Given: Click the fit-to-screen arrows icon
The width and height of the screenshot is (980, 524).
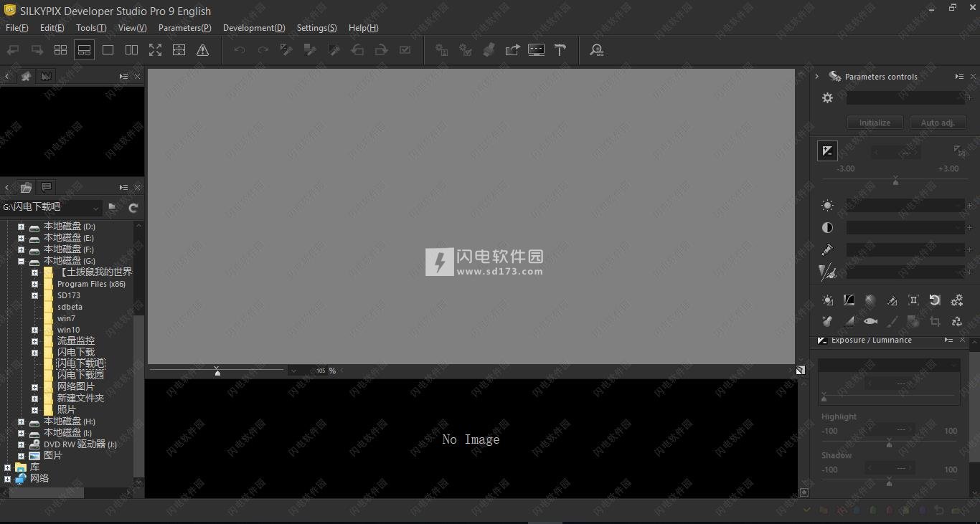Looking at the screenshot, I should pyautogui.click(x=155, y=50).
